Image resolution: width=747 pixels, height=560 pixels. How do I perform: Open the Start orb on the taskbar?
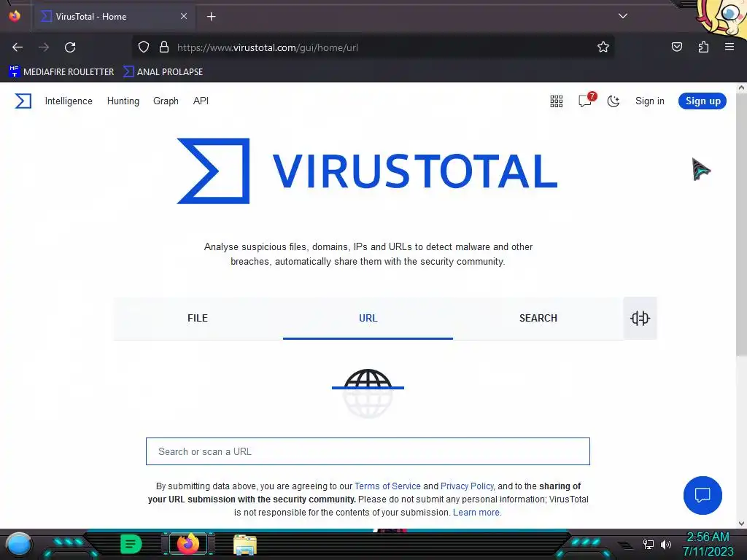point(18,544)
